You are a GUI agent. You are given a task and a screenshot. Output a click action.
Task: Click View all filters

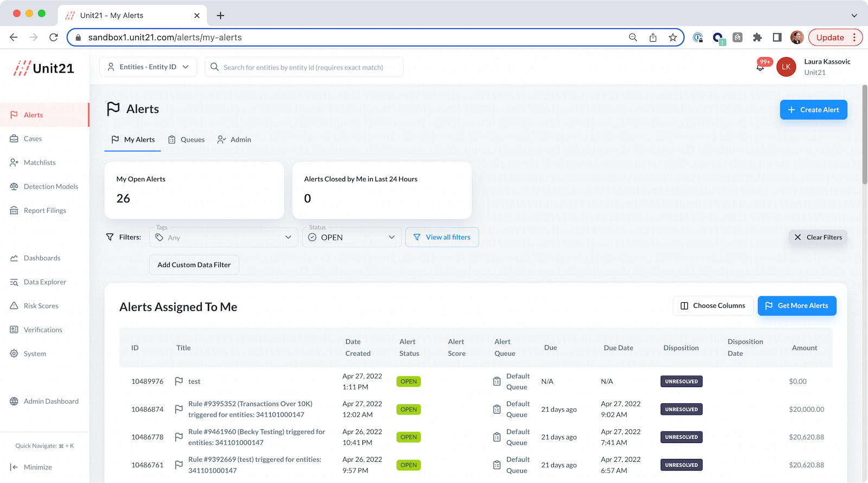click(442, 237)
